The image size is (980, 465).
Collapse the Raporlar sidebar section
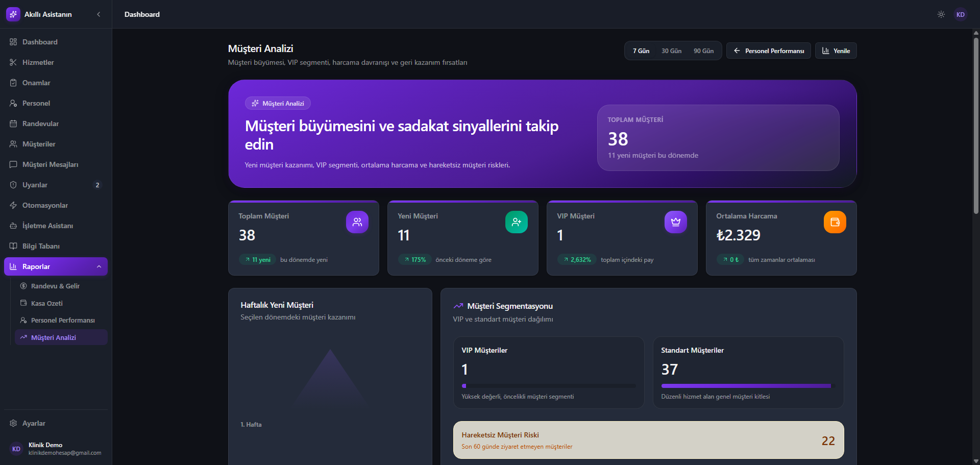pyautogui.click(x=56, y=266)
